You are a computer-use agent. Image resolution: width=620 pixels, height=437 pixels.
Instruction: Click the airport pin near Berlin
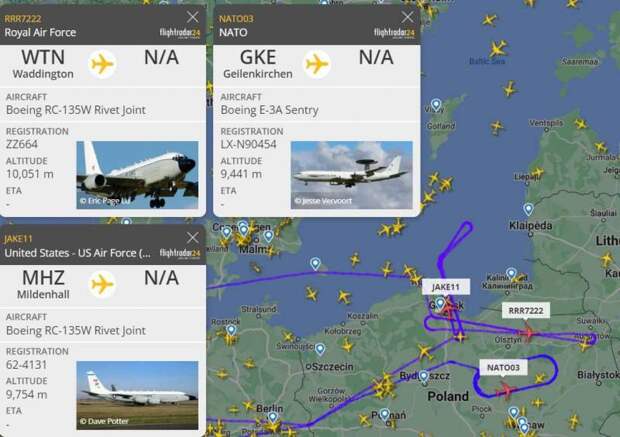click(x=272, y=418)
